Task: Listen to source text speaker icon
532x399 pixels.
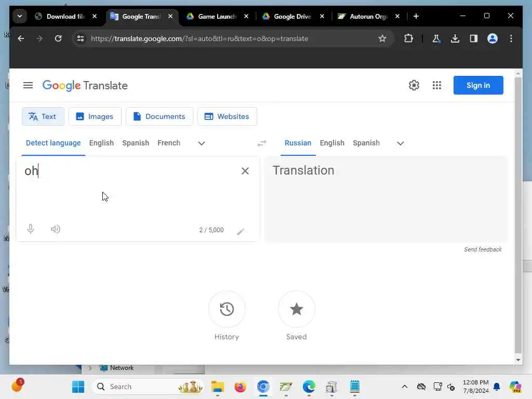Action: pos(56,229)
